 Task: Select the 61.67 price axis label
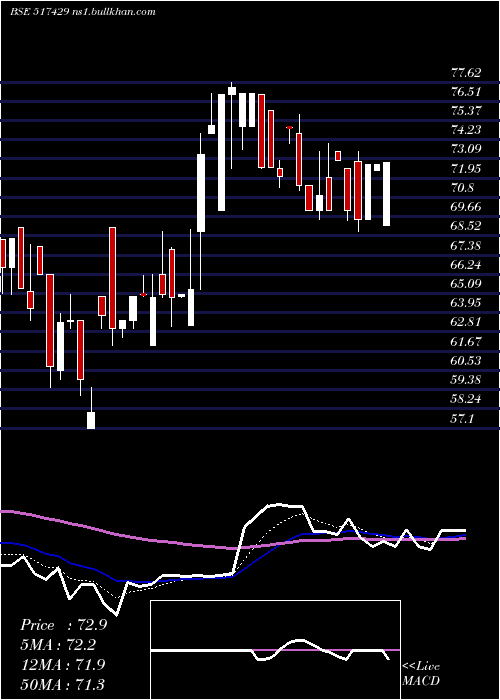[466, 342]
